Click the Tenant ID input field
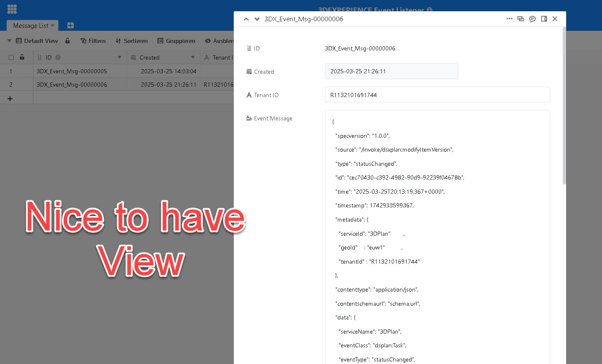This screenshot has height=364, width=602. [x=437, y=95]
